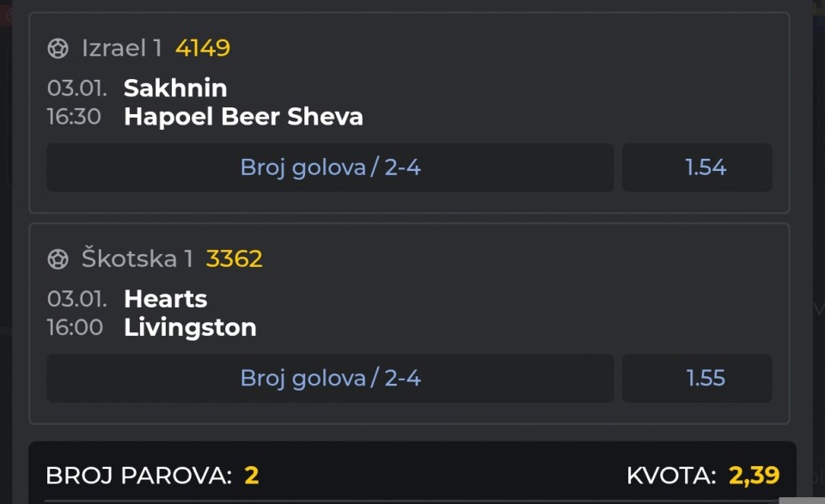Viewport: 825px width, 504px height.
Task: Click the 16:30 kickoff time
Action: (74, 117)
